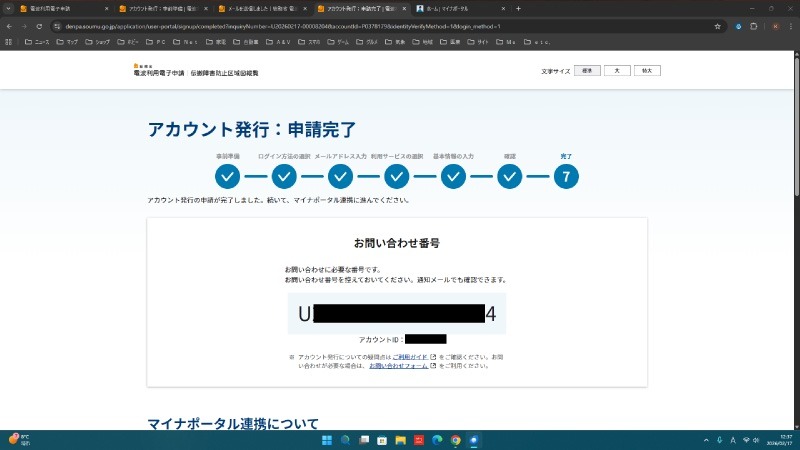Open the ニュース bookmark folder
Image resolution: width=800 pixels, height=450 pixels.
(x=37, y=42)
